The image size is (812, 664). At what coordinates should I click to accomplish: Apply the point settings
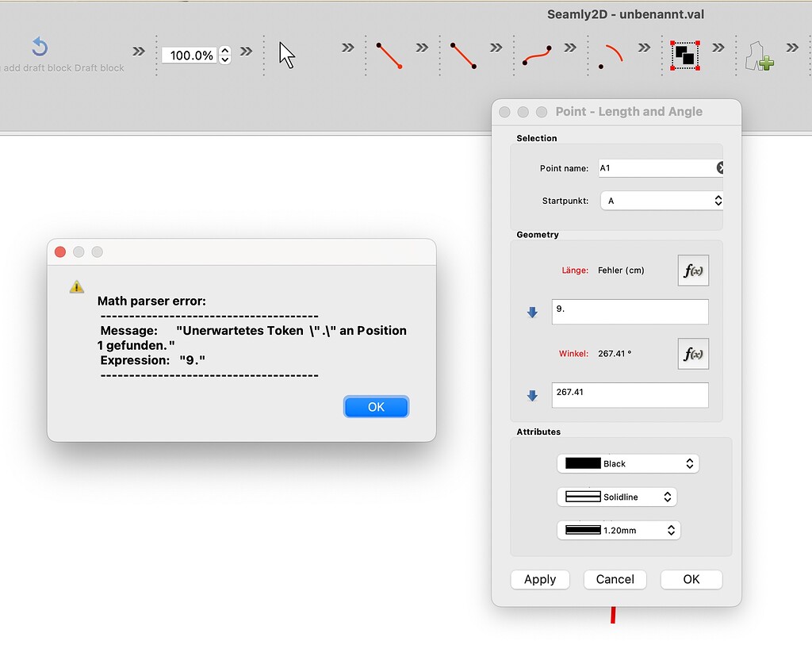click(540, 579)
